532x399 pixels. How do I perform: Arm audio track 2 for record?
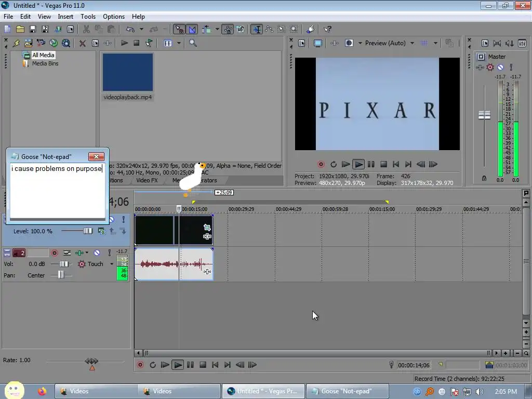click(x=54, y=253)
